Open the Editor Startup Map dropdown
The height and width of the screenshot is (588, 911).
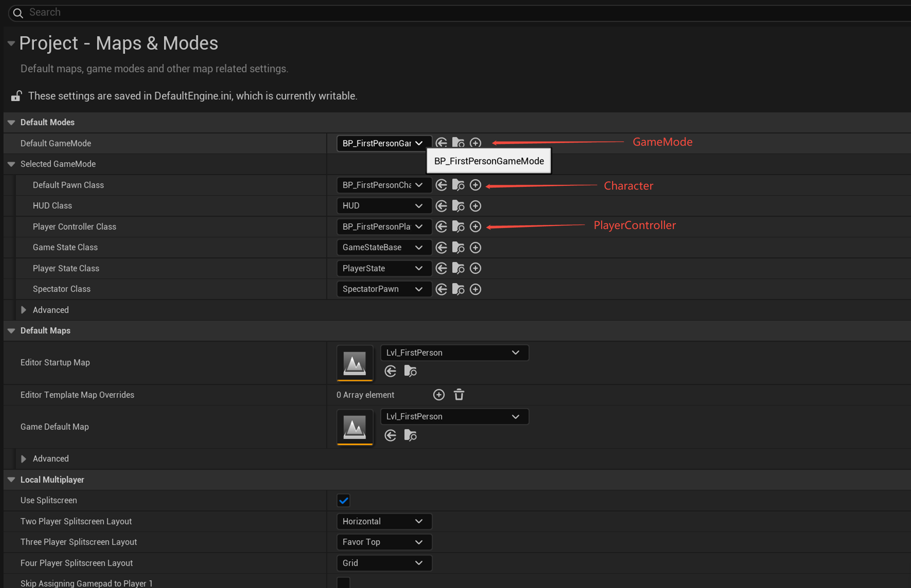tap(454, 353)
